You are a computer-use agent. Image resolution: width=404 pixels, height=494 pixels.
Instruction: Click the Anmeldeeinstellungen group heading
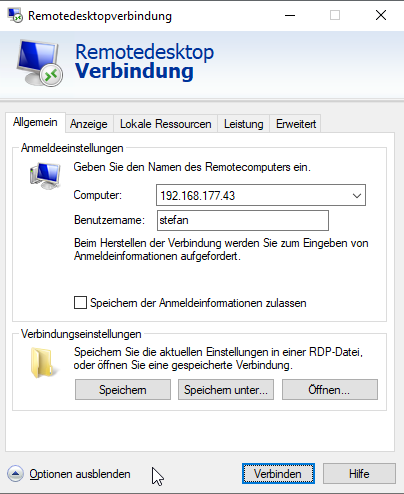point(72,148)
